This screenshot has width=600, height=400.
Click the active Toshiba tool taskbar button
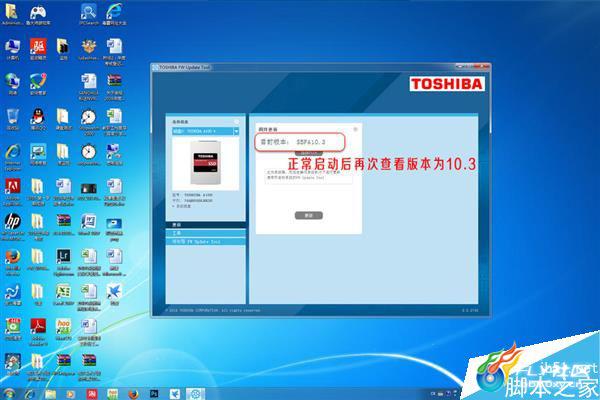[x=196, y=394]
